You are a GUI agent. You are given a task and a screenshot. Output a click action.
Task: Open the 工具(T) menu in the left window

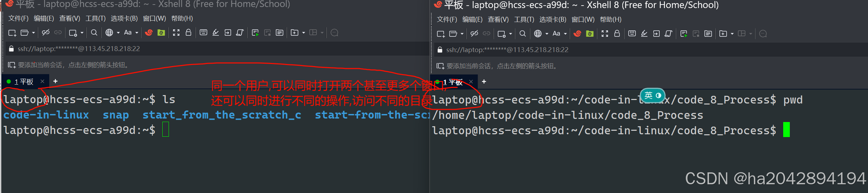95,18
